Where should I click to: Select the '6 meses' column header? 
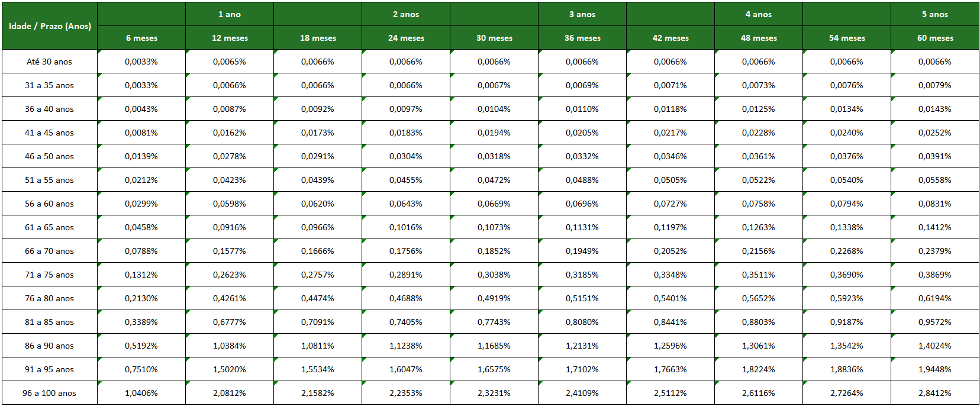click(141, 38)
